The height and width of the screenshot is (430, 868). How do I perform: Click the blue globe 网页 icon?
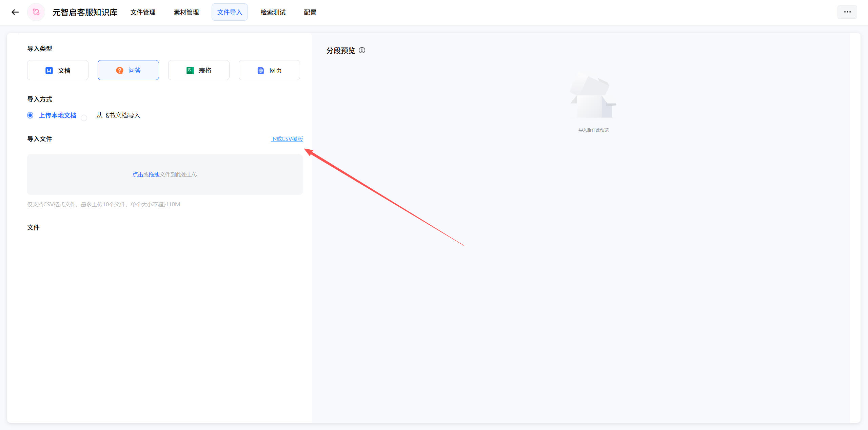click(261, 70)
